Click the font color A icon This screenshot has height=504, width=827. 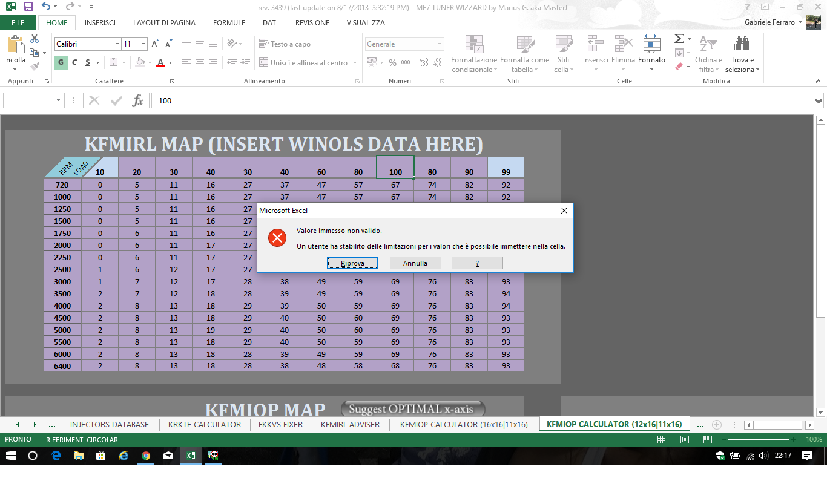coord(160,62)
